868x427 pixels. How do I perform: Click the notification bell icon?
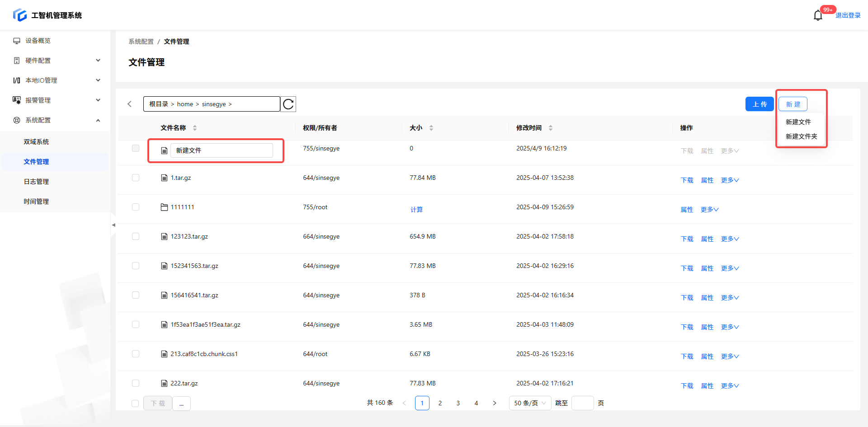tap(818, 16)
